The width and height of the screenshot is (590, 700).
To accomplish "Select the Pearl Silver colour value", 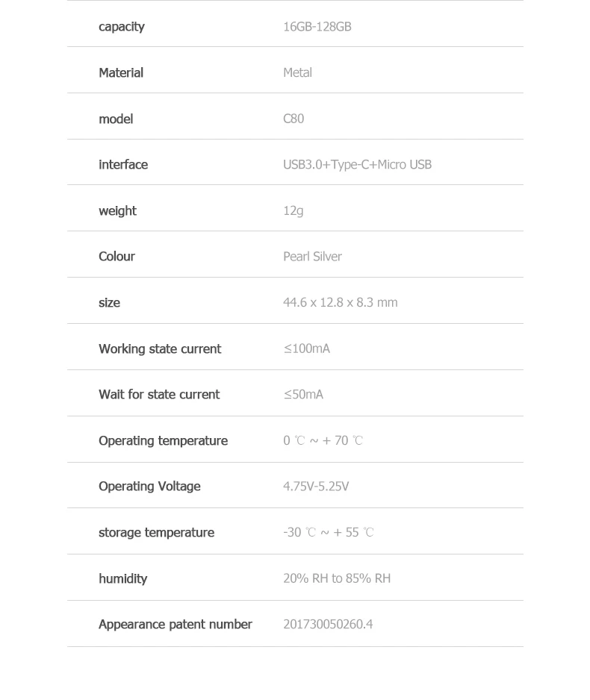I will click(x=312, y=257).
